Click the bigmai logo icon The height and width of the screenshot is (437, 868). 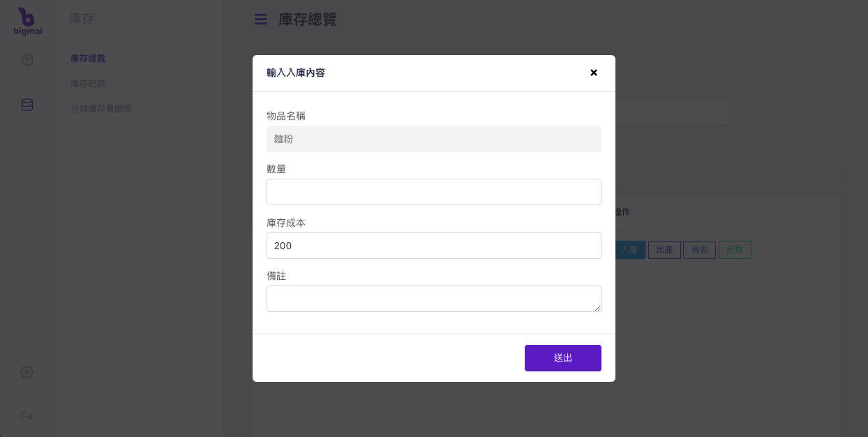click(28, 21)
